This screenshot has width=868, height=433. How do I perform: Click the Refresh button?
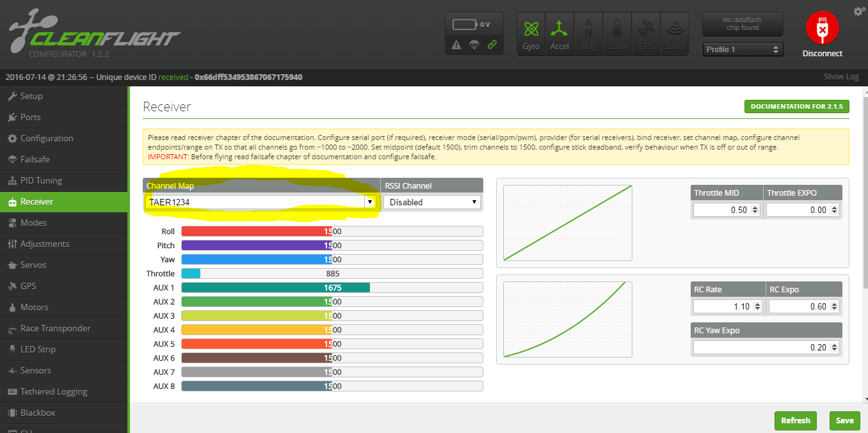(796, 420)
